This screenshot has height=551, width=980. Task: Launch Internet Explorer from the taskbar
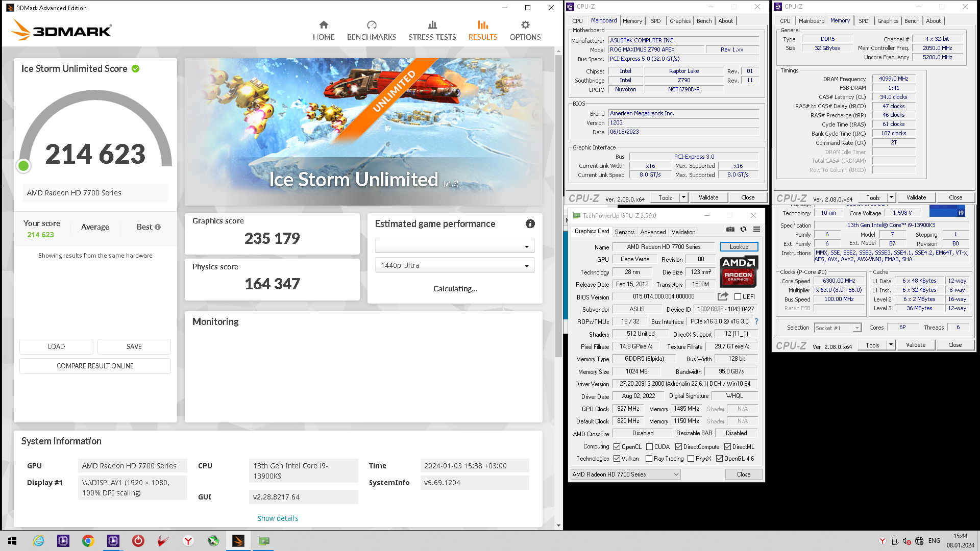coord(39,541)
